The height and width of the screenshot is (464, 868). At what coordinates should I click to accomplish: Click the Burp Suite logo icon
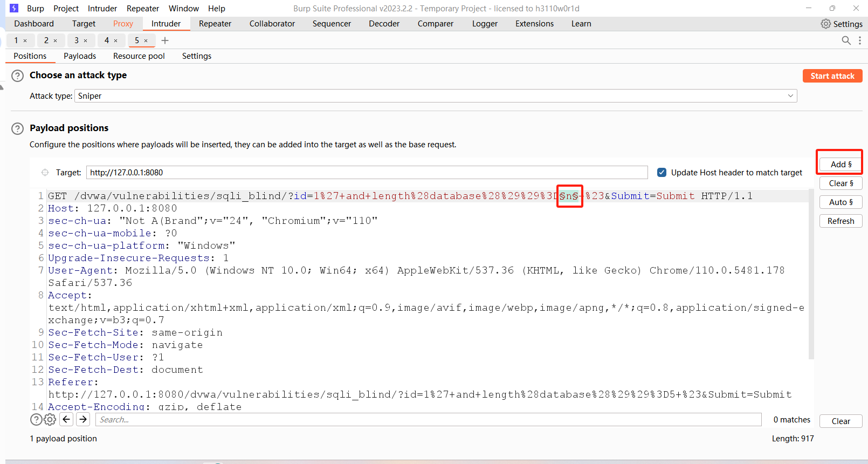14,8
